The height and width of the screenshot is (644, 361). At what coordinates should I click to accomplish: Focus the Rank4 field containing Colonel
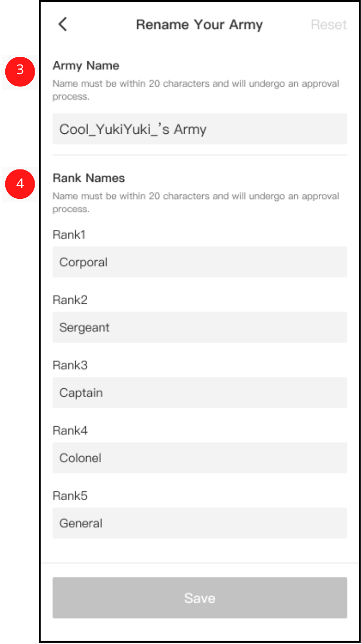[199, 458]
